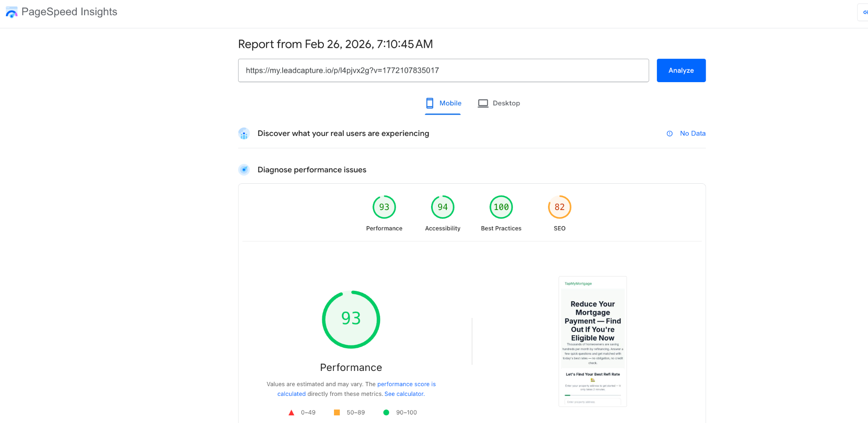This screenshot has width=868, height=423.
Task: Select the Mobile tab
Action: (x=450, y=103)
